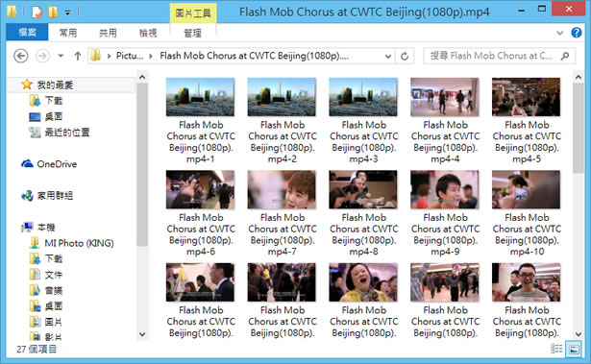This screenshot has height=364, width=591.
Task: Select 本機 This PC in the sidebar
Action: [x=46, y=228]
